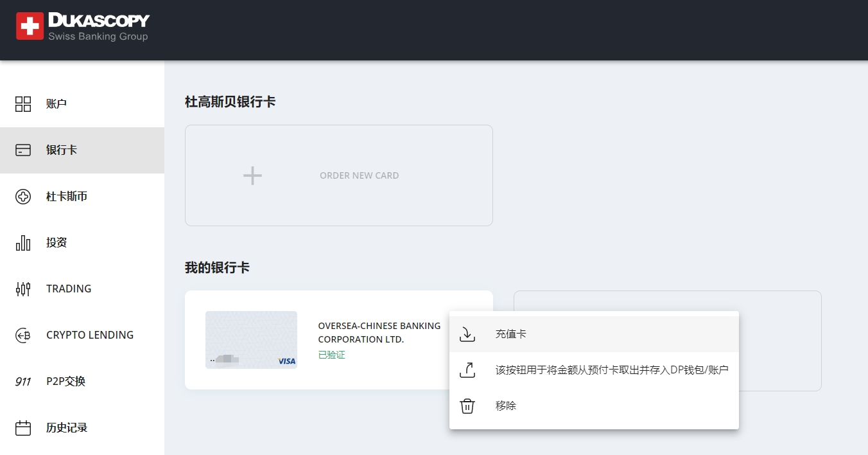The width and height of the screenshot is (868, 455).
Task: Open the 杜卡斯币 coin icon in sidebar
Action: 23,197
